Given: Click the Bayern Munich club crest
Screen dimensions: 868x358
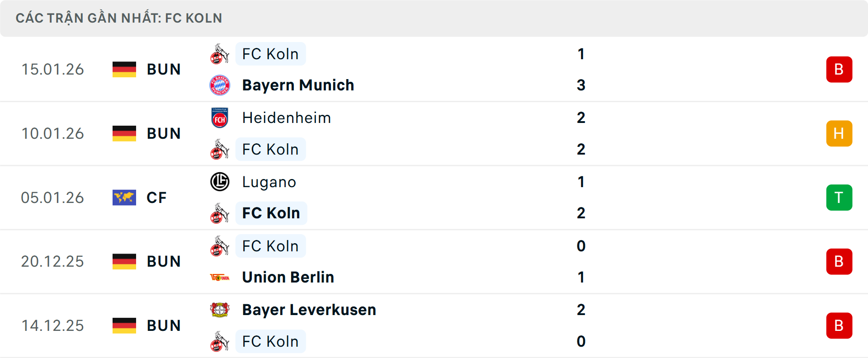Looking at the screenshot, I should 220,85.
